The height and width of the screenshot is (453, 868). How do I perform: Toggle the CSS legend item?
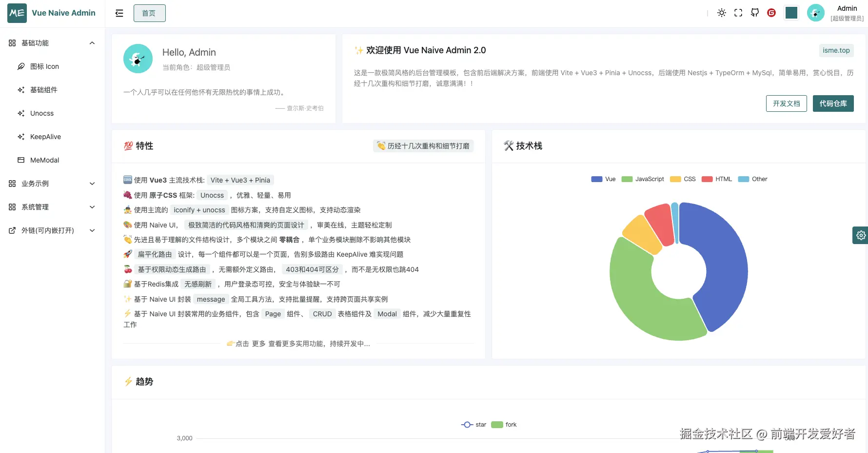683,179
